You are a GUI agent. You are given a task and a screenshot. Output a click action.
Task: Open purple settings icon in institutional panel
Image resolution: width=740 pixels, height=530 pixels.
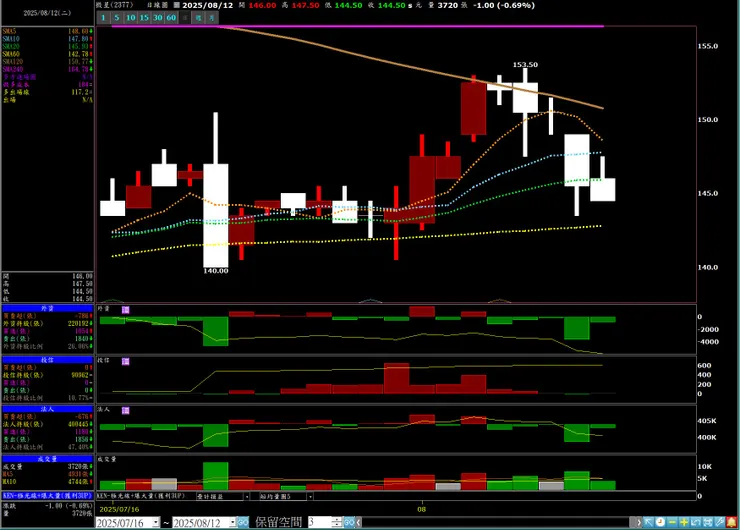tap(126, 411)
